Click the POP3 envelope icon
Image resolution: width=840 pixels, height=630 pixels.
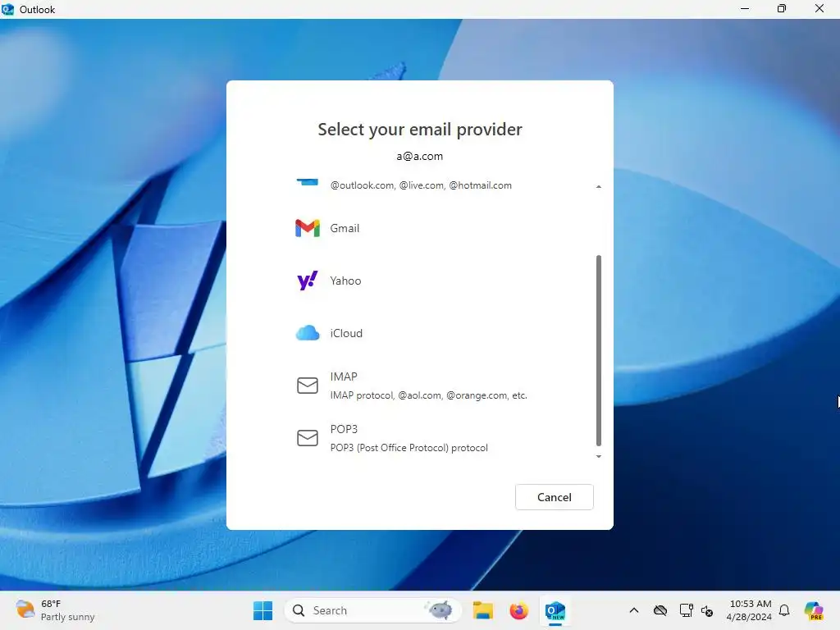308,438
